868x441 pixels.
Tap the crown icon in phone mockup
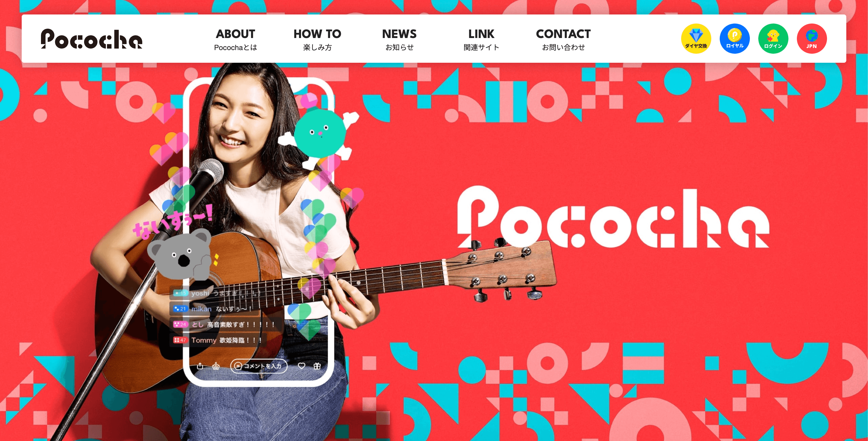coord(216,366)
